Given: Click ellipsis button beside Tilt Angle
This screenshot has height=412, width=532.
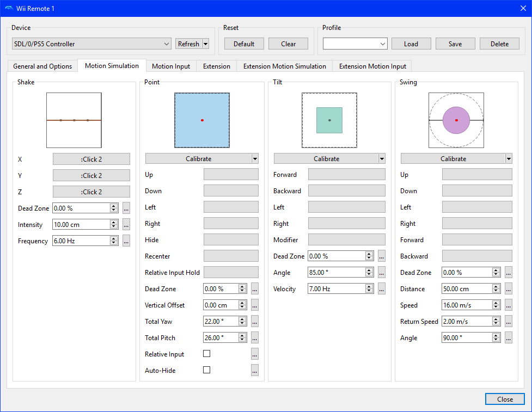Looking at the screenshot, I should 381,272.
